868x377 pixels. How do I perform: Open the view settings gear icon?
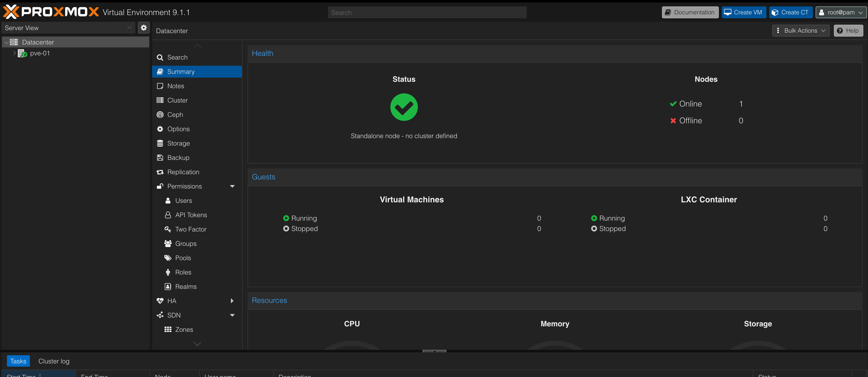point(144,28)
